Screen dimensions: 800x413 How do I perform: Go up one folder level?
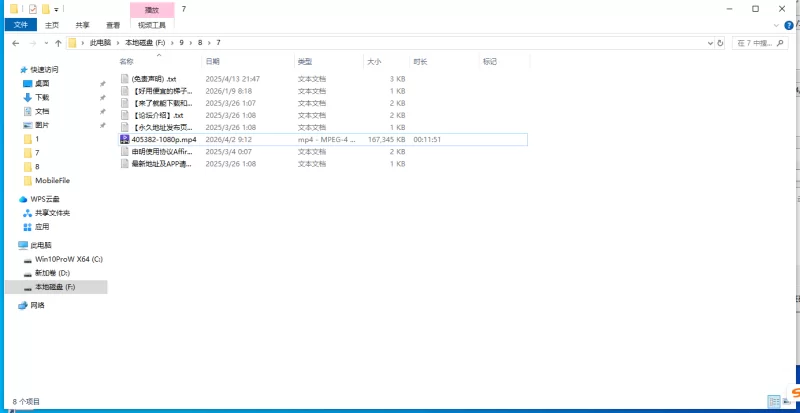click(x=58, y=43)
